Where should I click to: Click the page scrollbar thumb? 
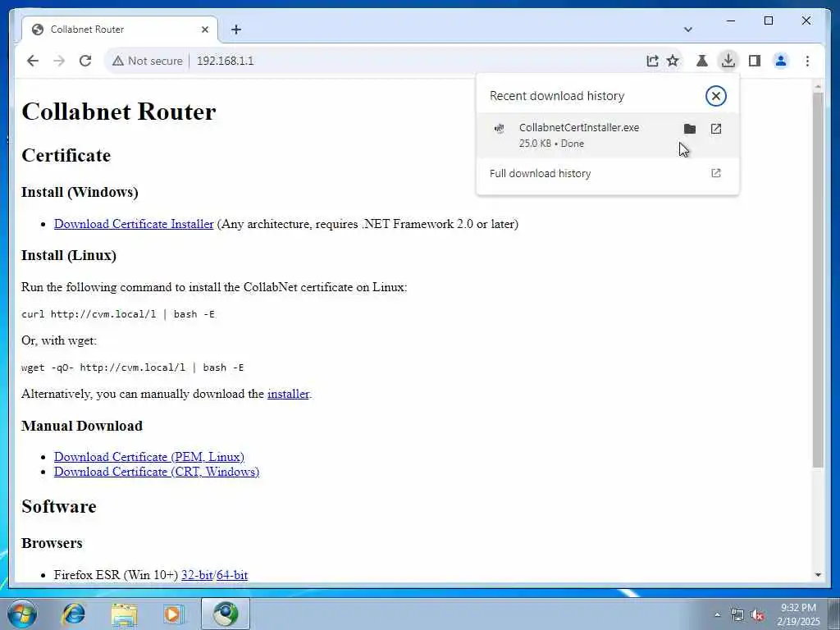pyautogui.click(x=818, y=280)
